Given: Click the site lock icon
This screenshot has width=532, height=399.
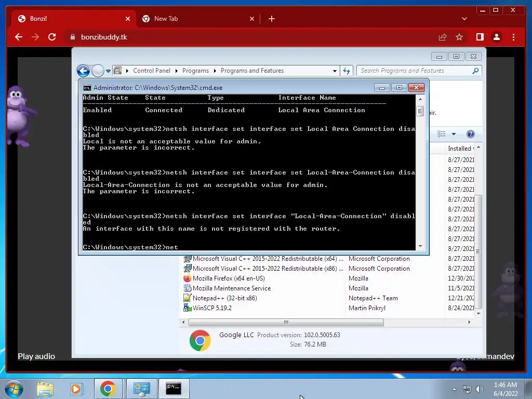Looking at the screenshot, I should [72, 37].
